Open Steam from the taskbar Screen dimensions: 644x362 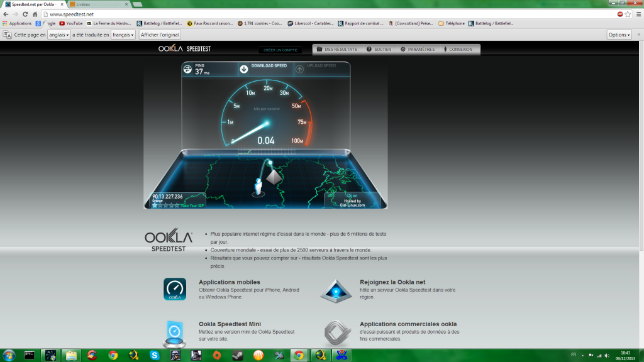coord(237,356)
